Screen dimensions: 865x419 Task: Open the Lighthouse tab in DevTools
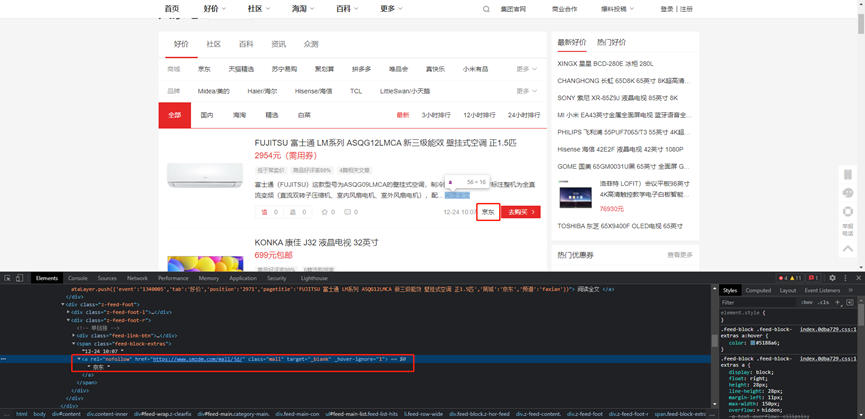pyautogui.click(x=314, y=278)
